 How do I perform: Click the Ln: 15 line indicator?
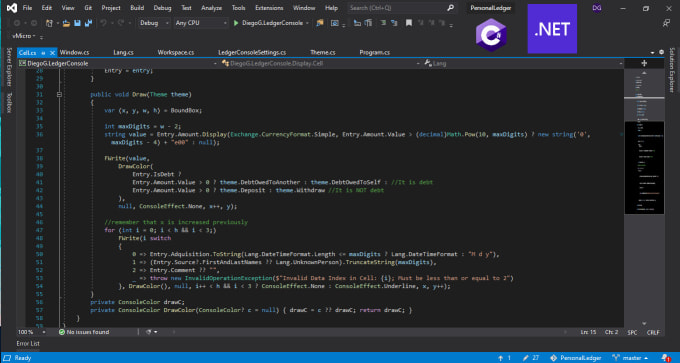(x=588, y=332)
